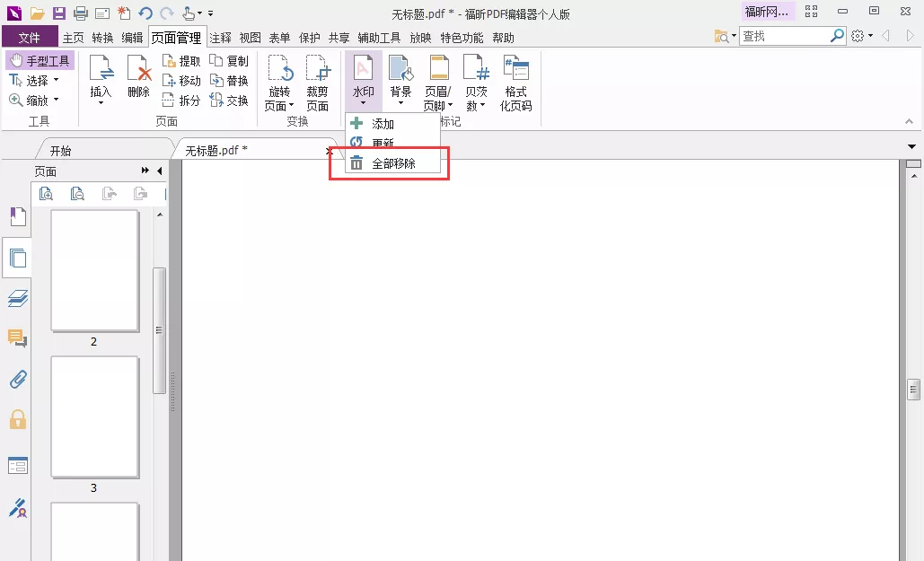Undo last action in quick access toolbar
The image size is (924, 561).
click(145, 13)
